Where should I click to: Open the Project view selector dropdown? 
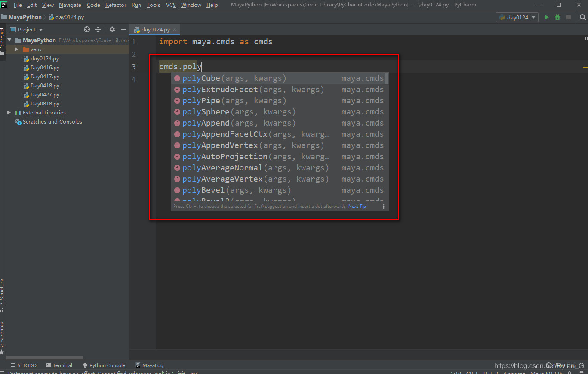(x=27, y=29)
